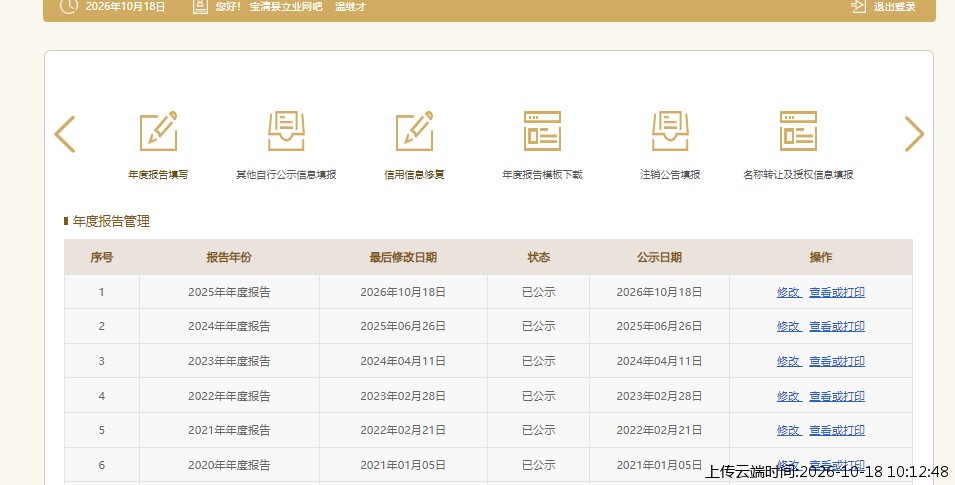This screenshot has width=955, height=485.
Task: Open the 其他自行公示信息填报 inbox icon
Action: tap(286, 131)
